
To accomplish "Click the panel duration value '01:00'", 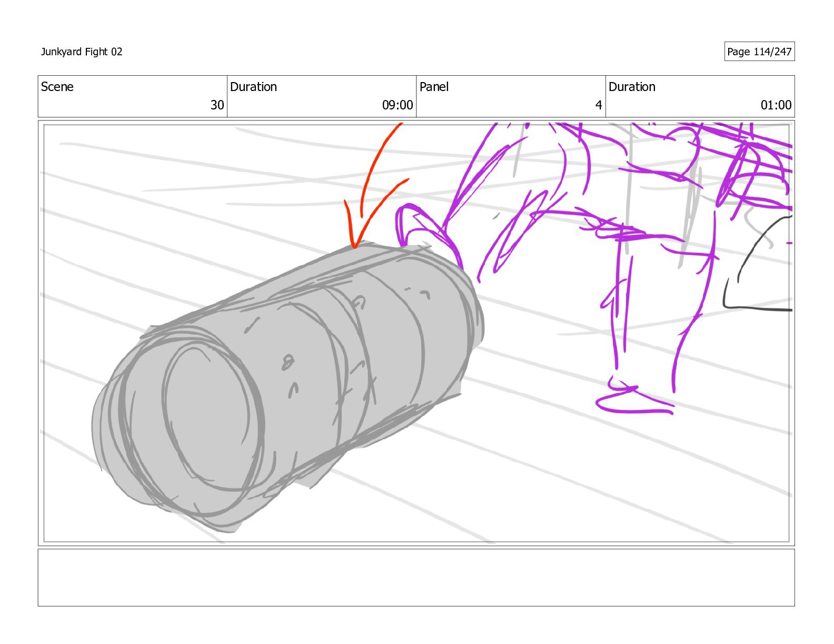I will click(776, 105).
